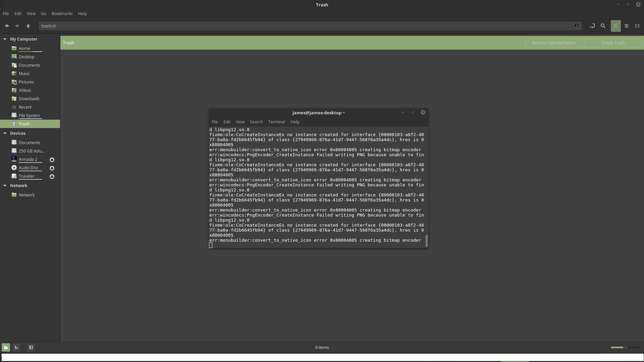Clear the location bar text
Screen dimensions: 644x362
577,26
